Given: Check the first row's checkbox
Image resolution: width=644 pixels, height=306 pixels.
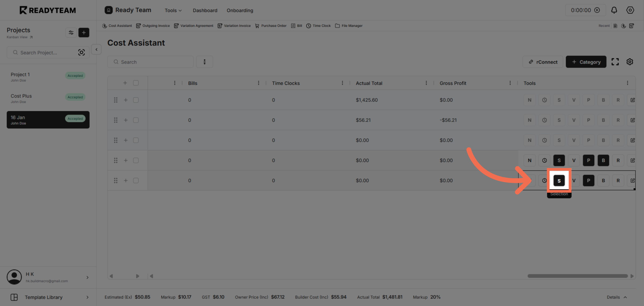Looking at the screenshot, I should (136, 100).
